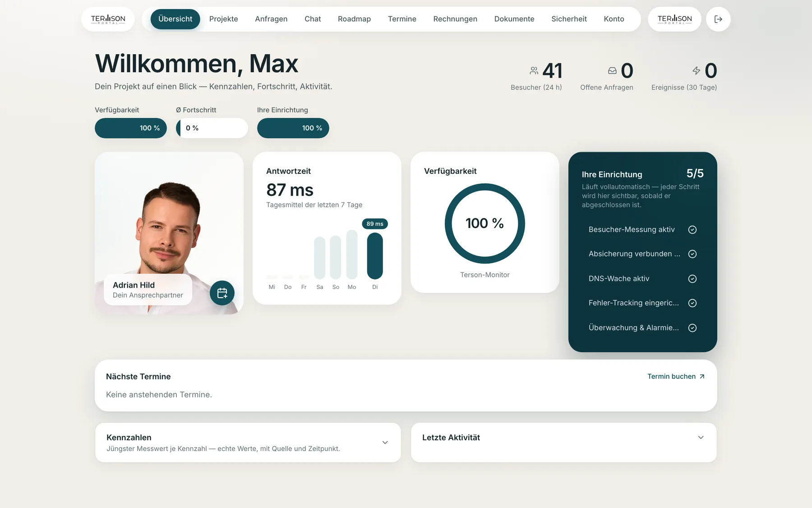Click the visitors people icon next to 41
Screen dimensions: 812x508
click(x=534, y=70)
